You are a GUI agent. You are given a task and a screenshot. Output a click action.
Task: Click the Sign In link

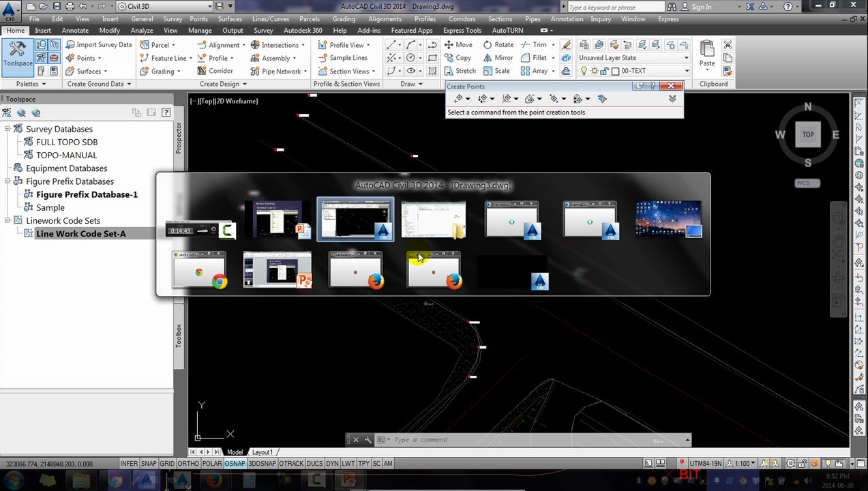(x=702, y=7)
